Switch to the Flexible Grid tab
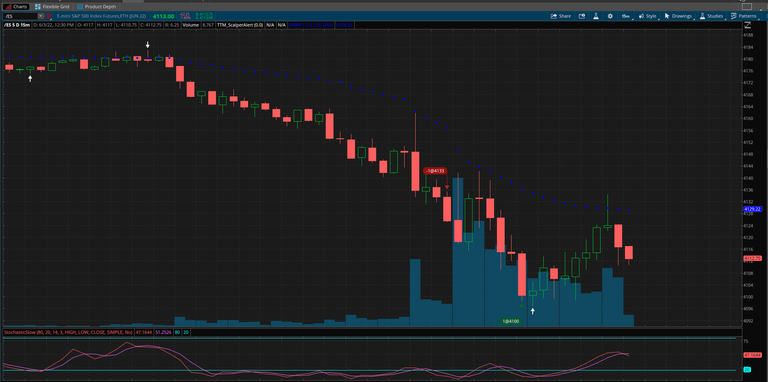Viewport: 768px width, 382px height. click(54, 7)
